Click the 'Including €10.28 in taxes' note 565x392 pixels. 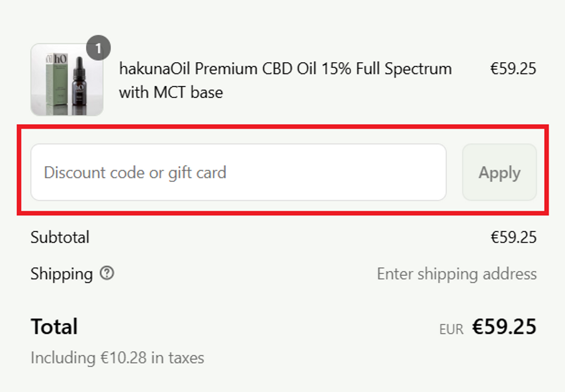click(117, 358)
